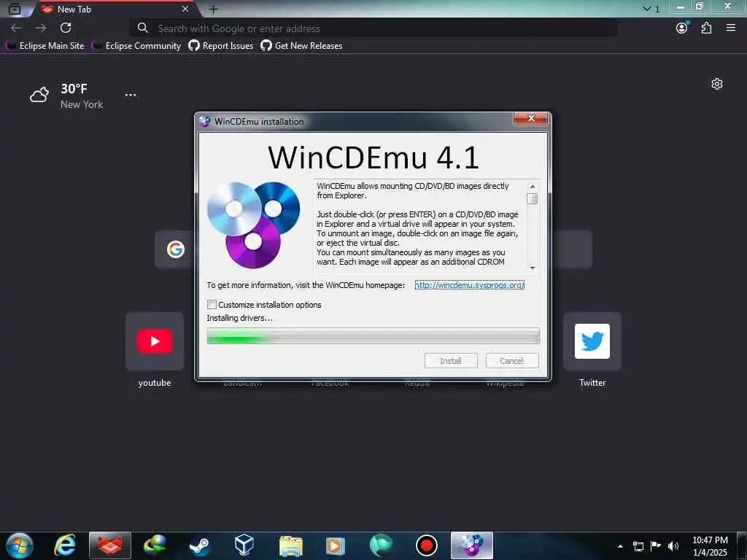
Task: Open the volume speaker tray icon
Action: (x=673, y=546)
